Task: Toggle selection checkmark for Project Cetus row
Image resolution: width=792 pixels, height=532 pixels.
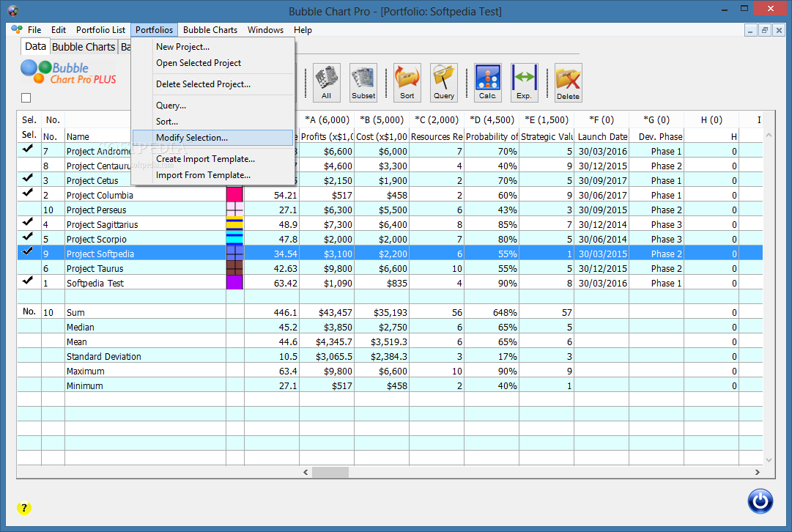Action: pos(29,180)
